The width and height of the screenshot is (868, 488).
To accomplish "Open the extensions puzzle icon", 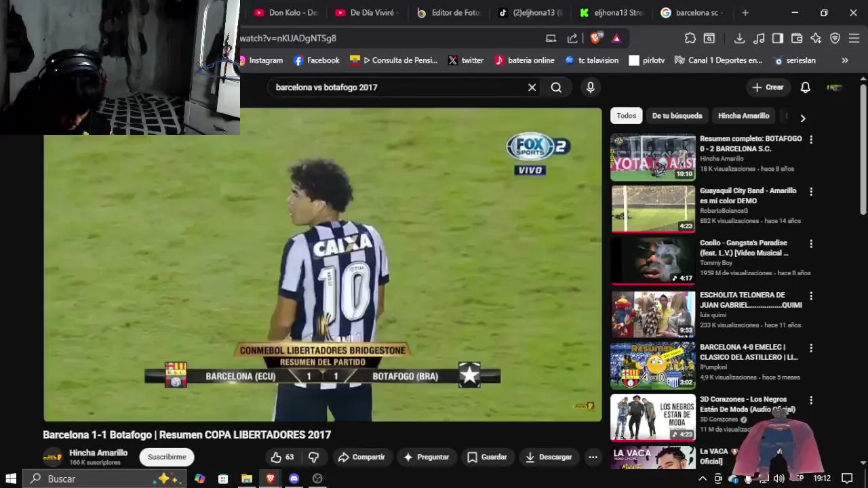I will (690, 38).
